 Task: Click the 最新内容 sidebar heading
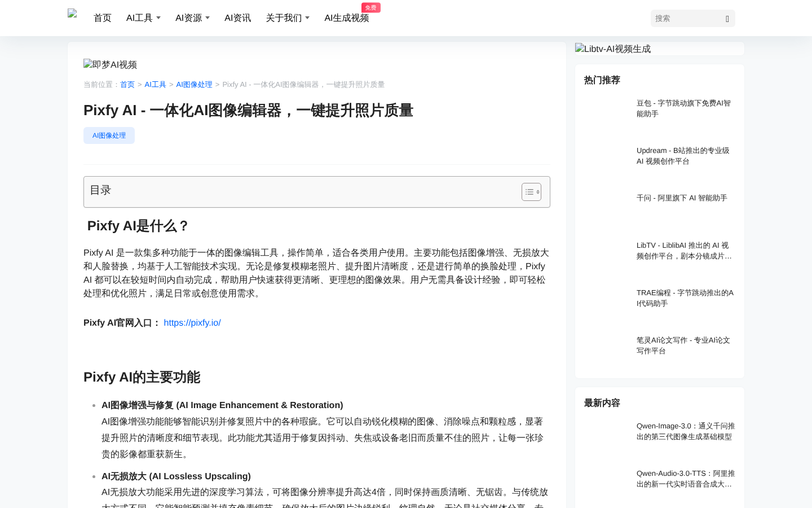coord(602,403)
